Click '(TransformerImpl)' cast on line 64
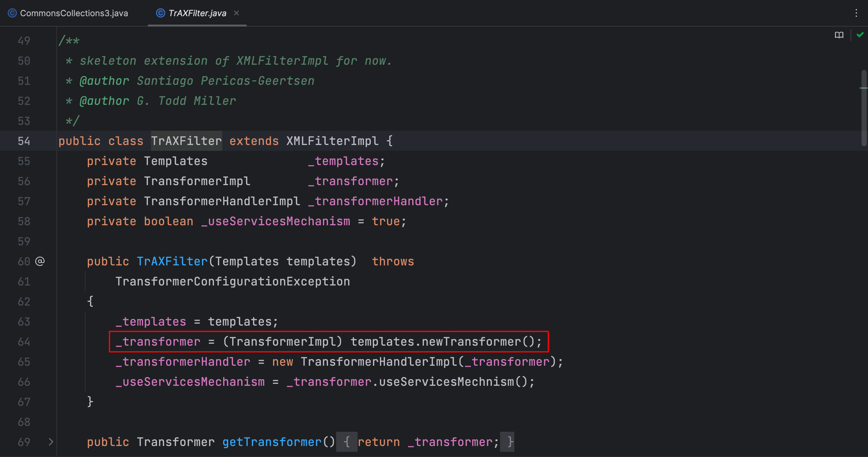The width and height of the screenshot is (868, 457). [282, 341]
